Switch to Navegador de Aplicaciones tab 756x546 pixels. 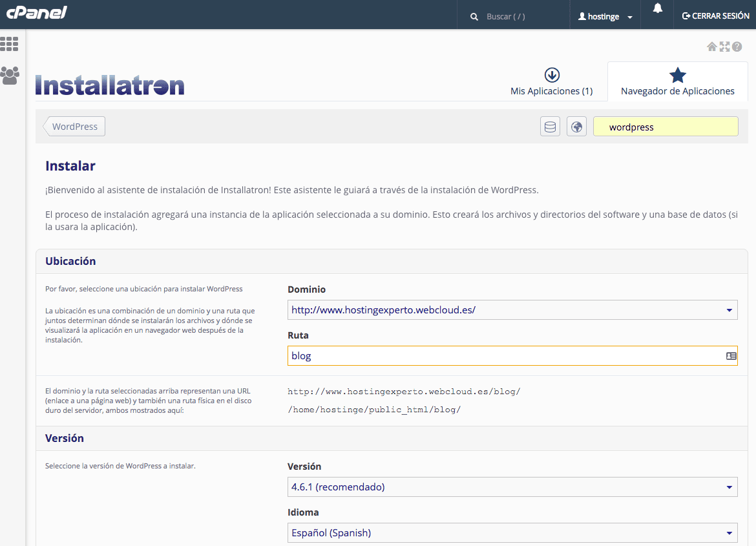(x=677, y=82)
